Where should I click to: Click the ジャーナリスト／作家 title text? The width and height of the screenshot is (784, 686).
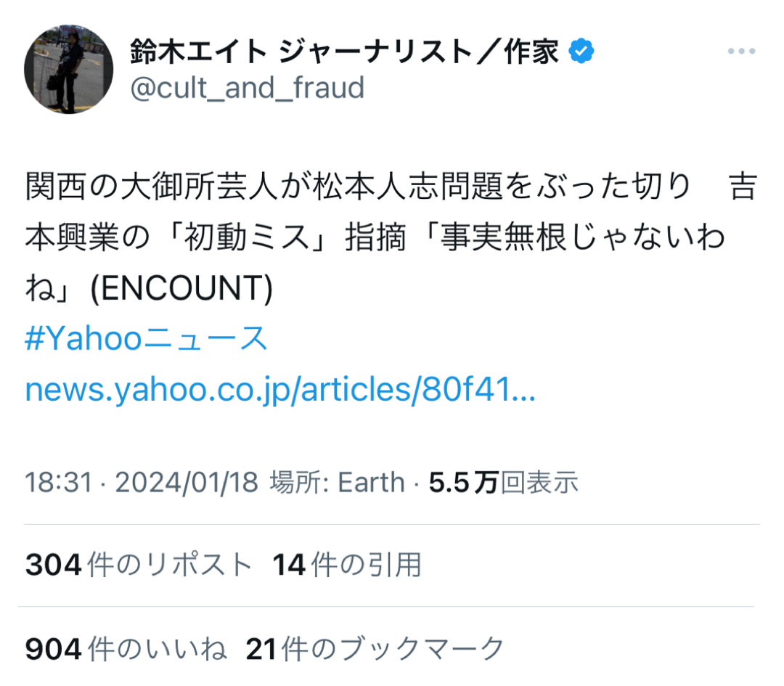click(x=419, y=52)
